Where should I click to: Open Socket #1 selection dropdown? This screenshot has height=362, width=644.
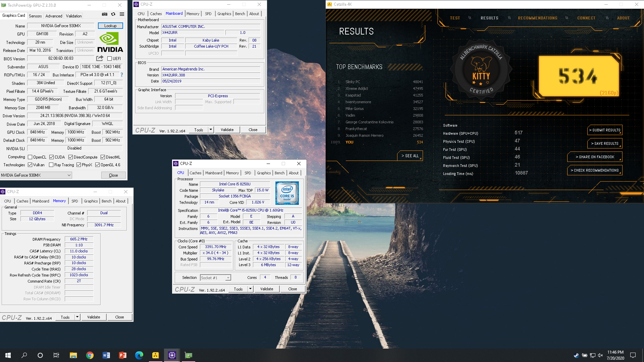click(x=215, y=278)
